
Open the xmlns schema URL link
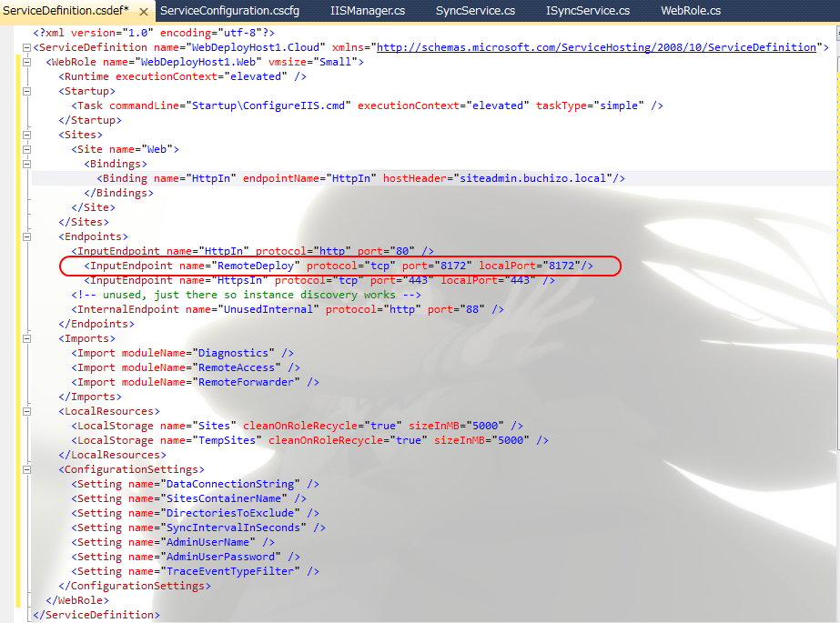(596, 47)
